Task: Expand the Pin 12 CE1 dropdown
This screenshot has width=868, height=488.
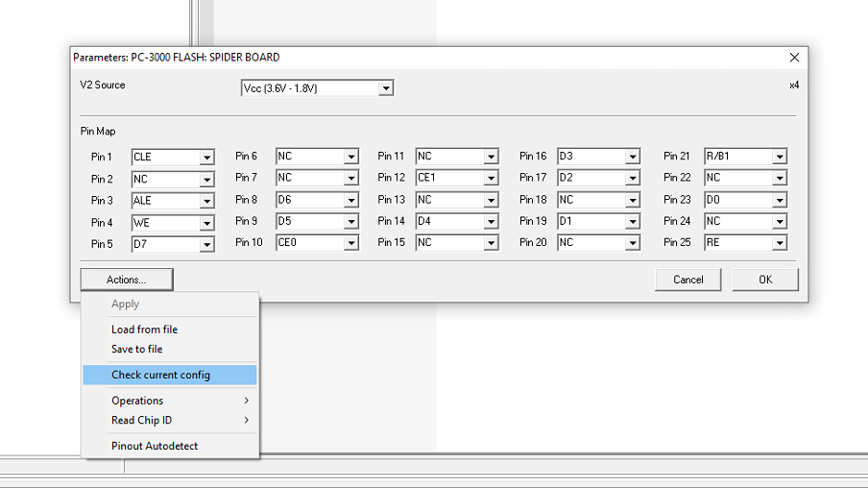Action: click(x=491, y=179)
